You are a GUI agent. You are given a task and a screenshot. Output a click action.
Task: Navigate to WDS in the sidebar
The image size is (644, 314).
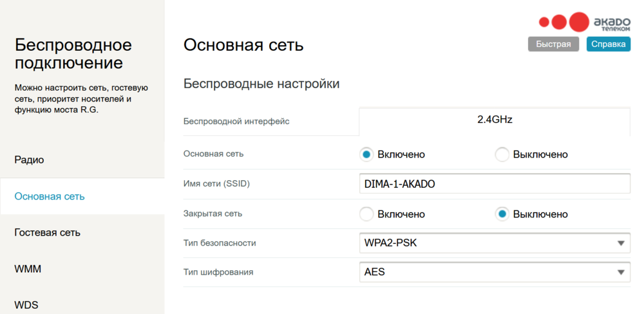(x=26, y=304)
